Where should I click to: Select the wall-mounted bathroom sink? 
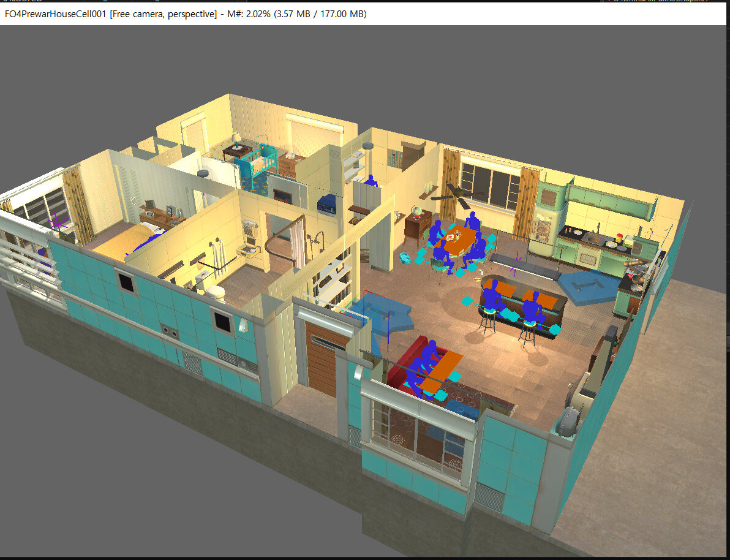(x=248, y=251)
